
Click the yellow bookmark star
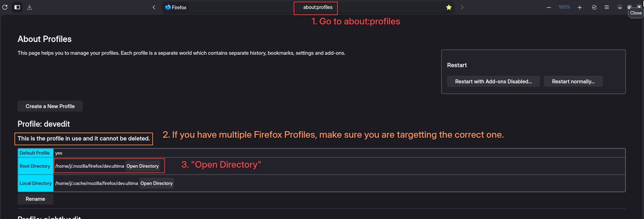(449, 7)
